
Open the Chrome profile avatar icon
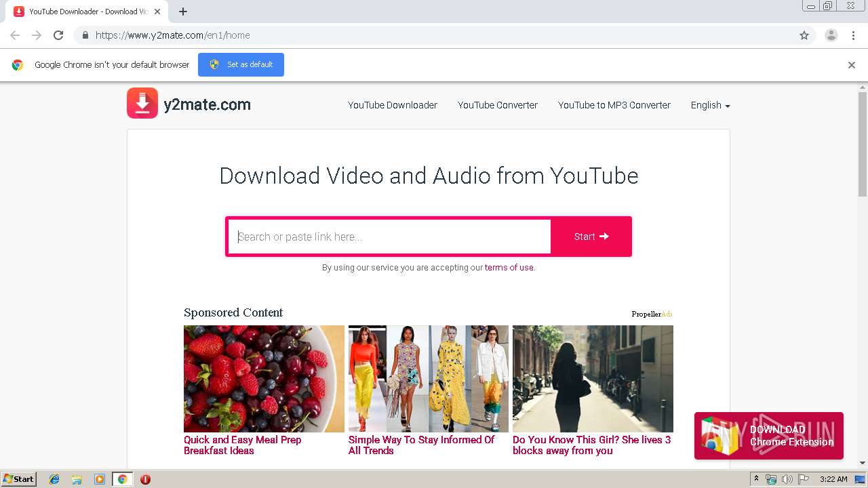[x=831, y=35]
